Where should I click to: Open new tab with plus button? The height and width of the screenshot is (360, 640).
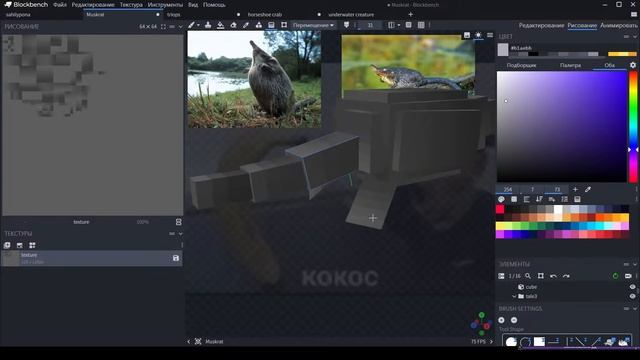point(411,14)
